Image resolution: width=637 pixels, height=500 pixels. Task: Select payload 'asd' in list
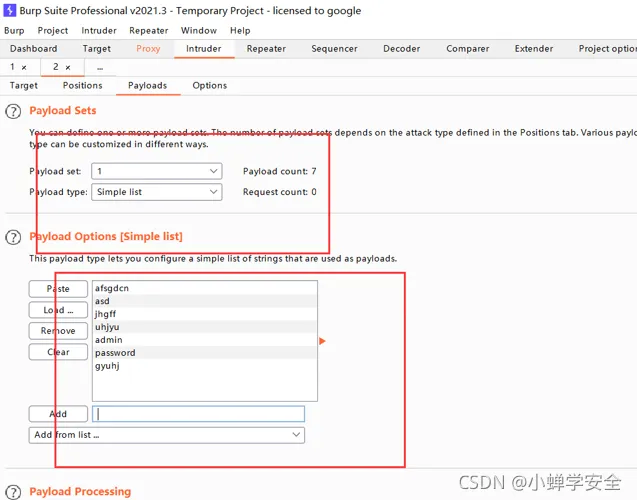point(205,301)
